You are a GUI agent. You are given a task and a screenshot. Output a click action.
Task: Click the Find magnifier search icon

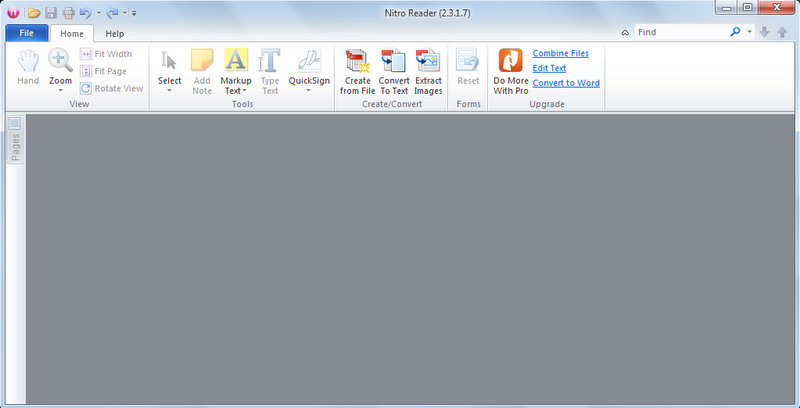[735, 32]
